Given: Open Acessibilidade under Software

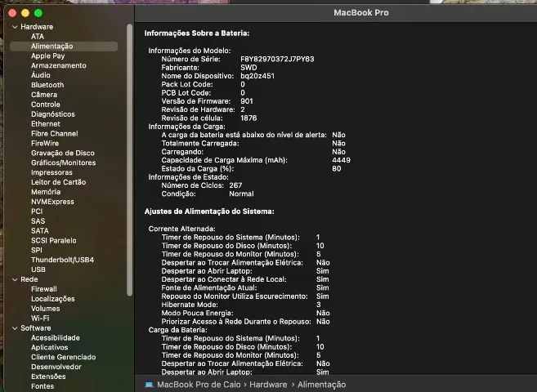Looking at the screenshot, I should (x=55, y=337).
